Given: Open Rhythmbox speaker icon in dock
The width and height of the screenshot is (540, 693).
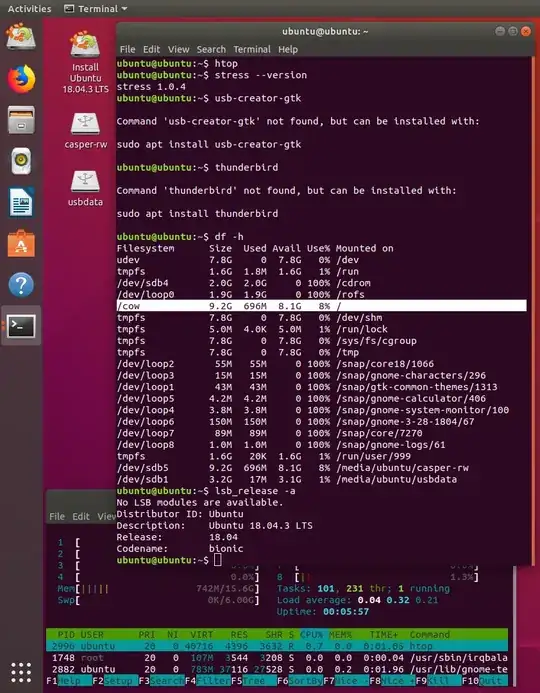Looking at the screenshot, I should pyautogui.click(x=21, y=161).
